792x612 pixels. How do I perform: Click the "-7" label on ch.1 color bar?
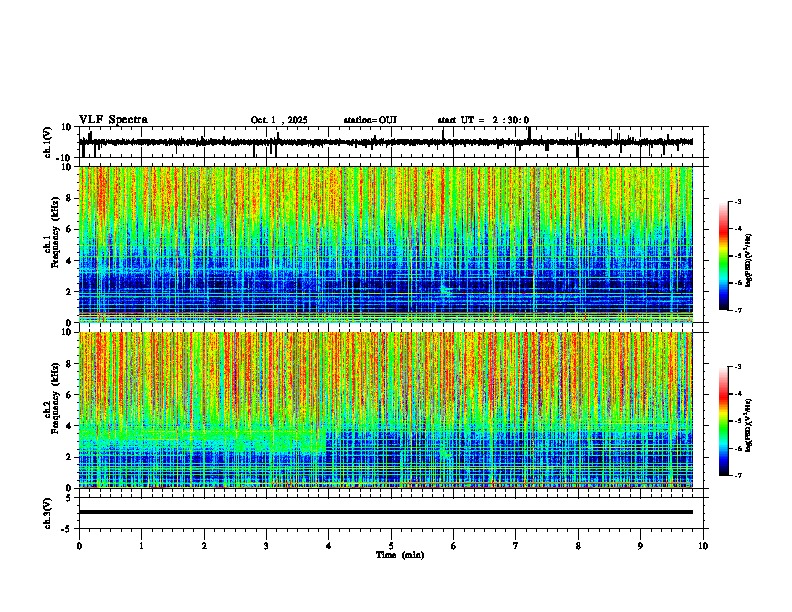(x=737, y=311)
